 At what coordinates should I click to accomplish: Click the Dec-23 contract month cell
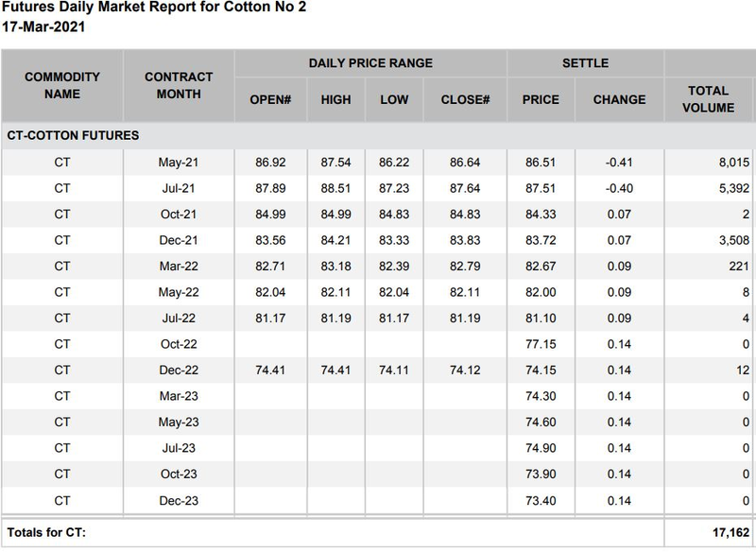pyautogui.click(x=177, y=499)
